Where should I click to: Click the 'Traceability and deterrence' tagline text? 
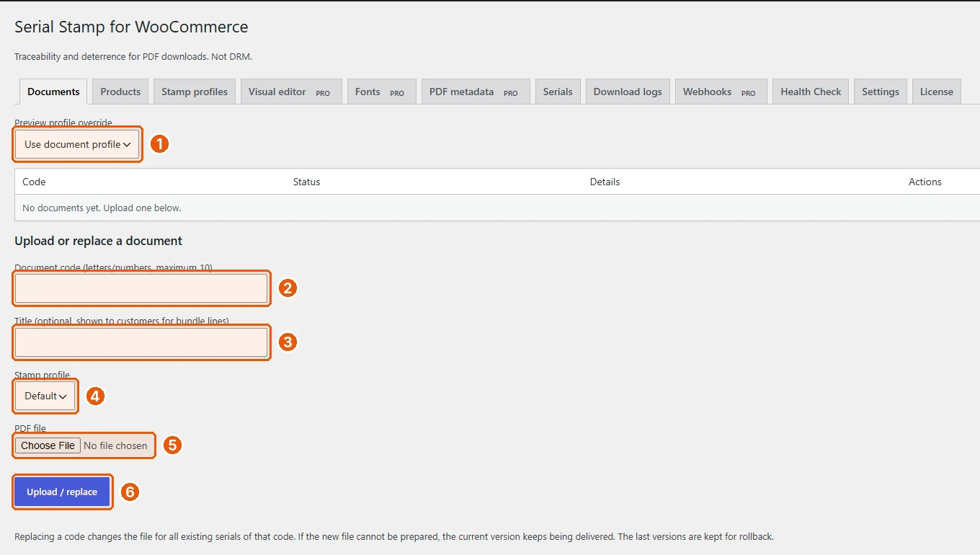tap(133, 56)
